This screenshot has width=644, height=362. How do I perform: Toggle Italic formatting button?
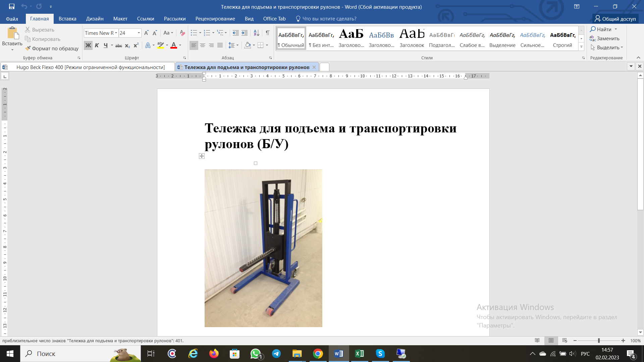(x=97, y=45)
